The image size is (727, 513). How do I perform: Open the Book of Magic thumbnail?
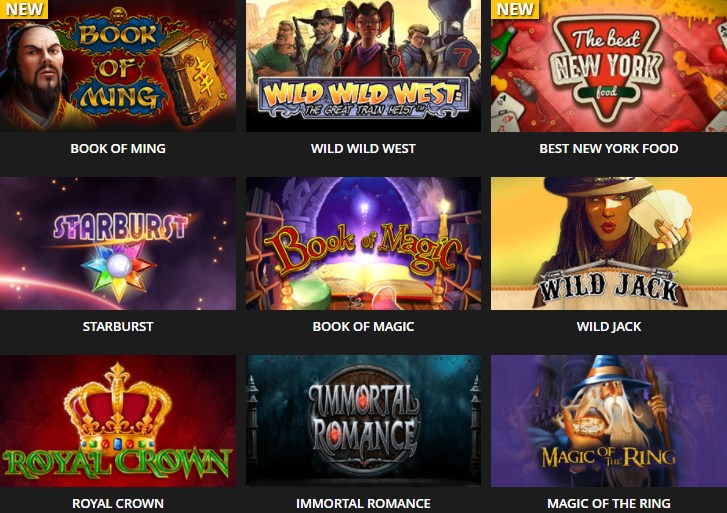coord(363,244)
